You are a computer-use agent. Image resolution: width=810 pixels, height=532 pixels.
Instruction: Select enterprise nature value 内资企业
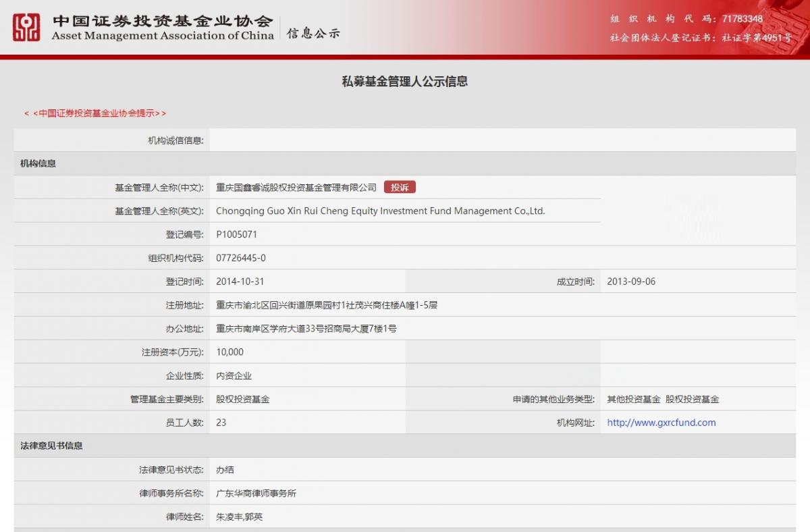pos(234,375)
